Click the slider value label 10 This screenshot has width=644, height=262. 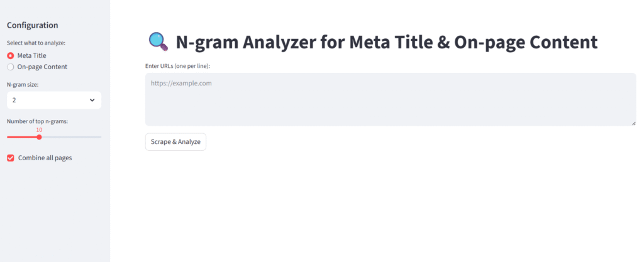tap(39, 129)
